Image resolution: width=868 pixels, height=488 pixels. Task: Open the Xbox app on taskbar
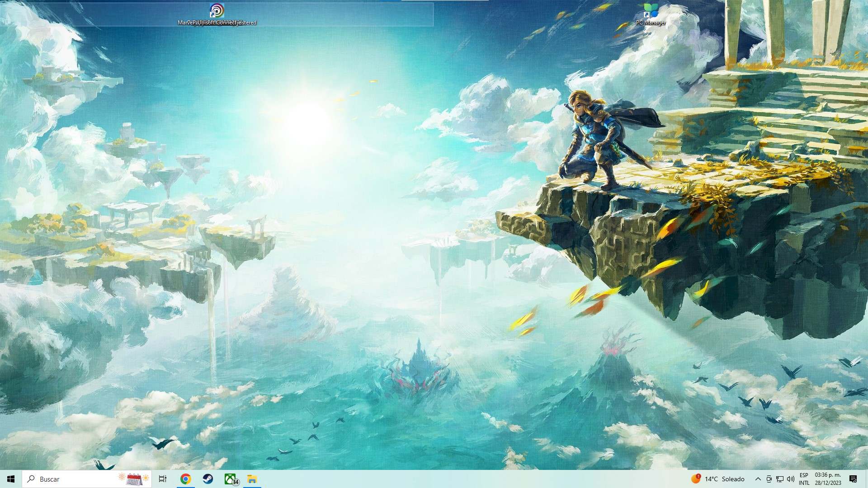pos(231,479)
